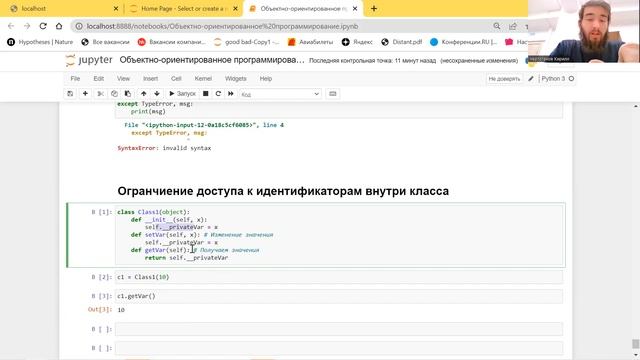Open the Cell menu
The image size is (640, 360).
[176, 78]
